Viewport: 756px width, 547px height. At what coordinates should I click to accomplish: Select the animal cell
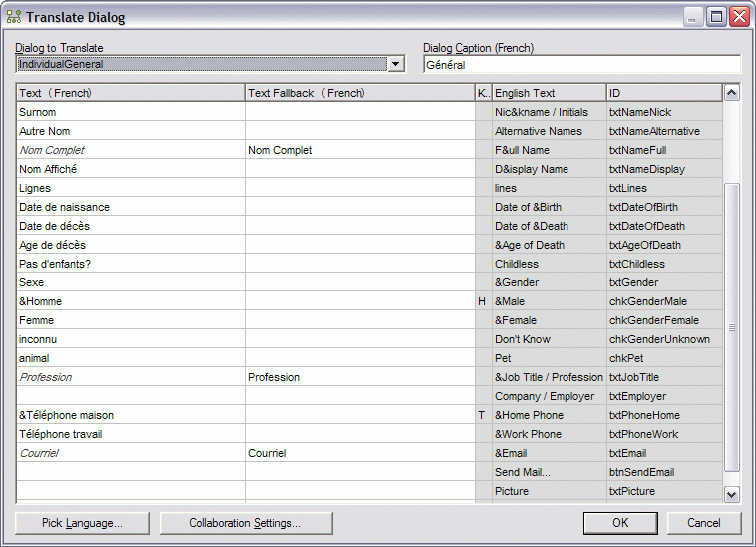(x=131, y=358)
